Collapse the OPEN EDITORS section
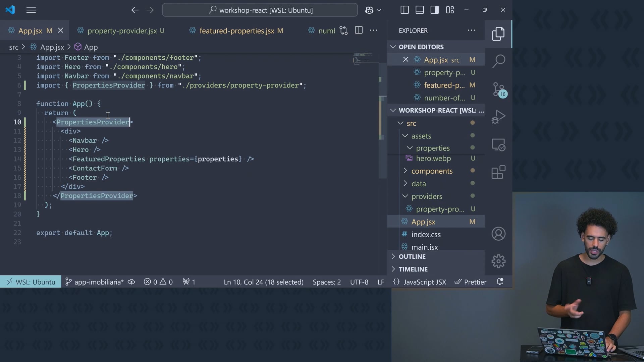 tap(421, 47)
